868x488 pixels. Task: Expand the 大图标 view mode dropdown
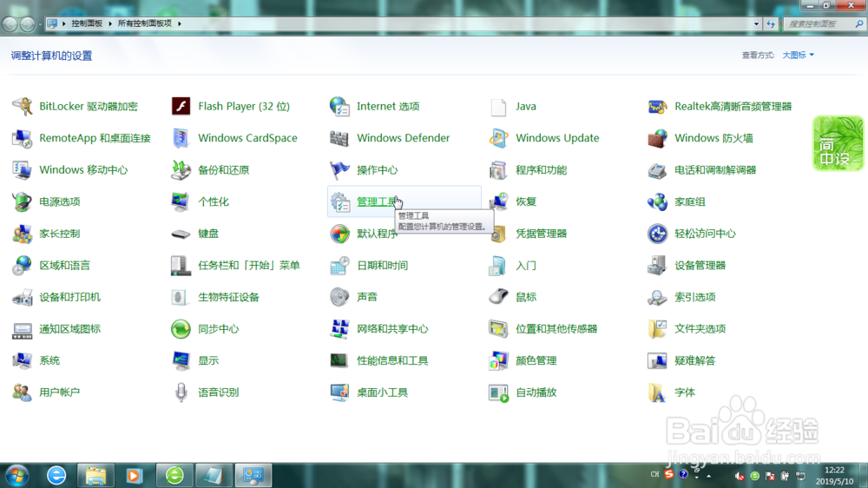[x=798, y=55]
